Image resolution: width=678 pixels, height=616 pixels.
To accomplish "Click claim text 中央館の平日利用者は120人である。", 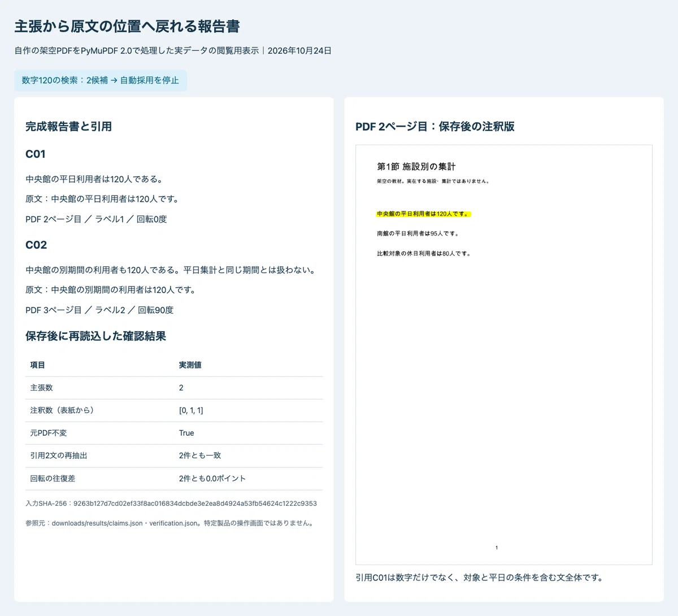I will point(95,179).
